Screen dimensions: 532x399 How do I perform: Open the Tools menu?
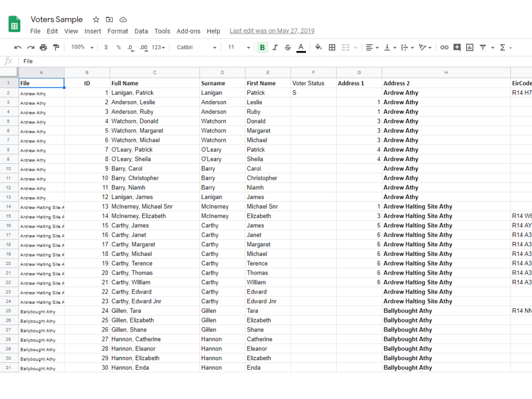[x=162, y=31]
